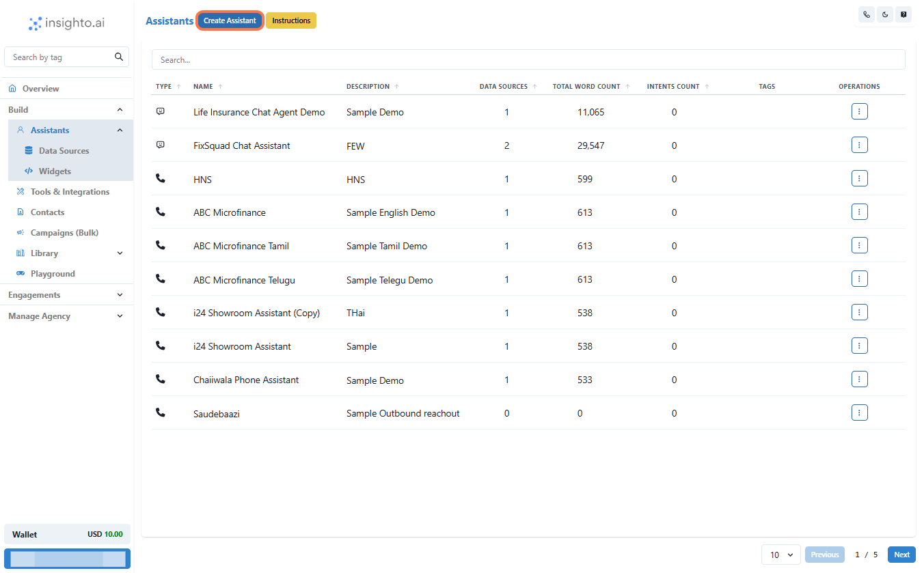Click the page indicator 1 / 5
Viewport: 924px width, 573px height.
pos(867,555)
